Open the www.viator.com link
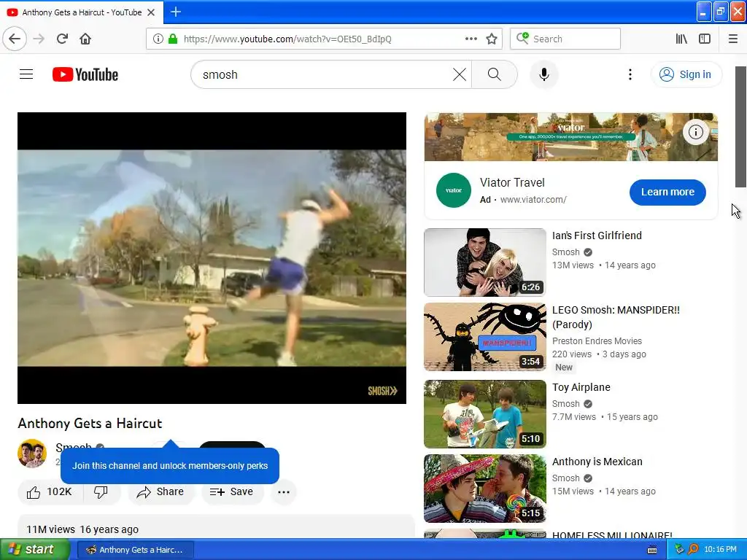Image resolution: width=747 pixels, height=560 pixels. click(533, 200)
